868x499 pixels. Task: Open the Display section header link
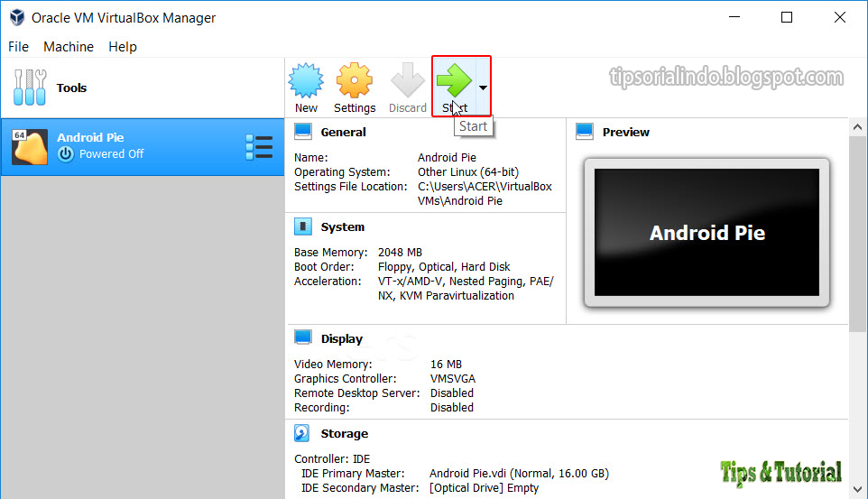[342, 338]
